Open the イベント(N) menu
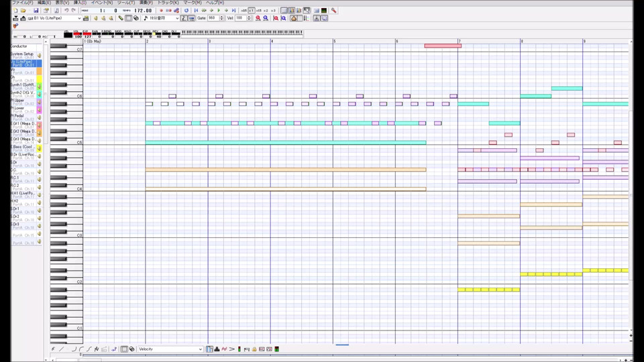 (101, 3)
